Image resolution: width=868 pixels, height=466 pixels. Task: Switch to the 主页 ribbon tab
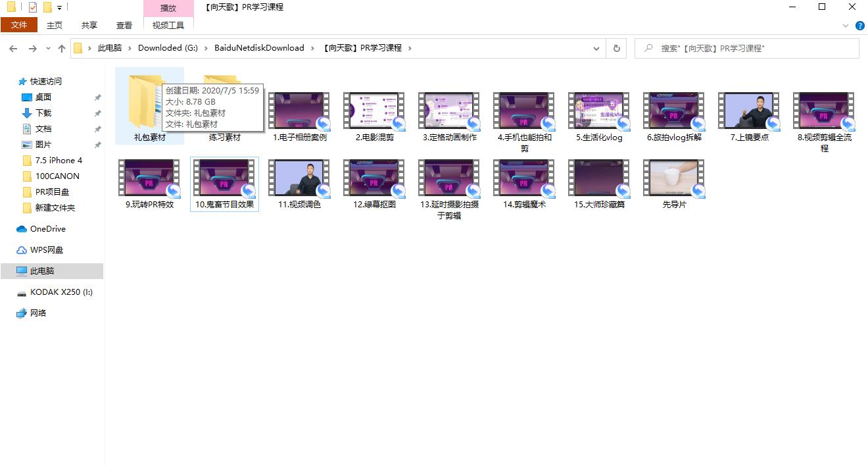[55, 25]
